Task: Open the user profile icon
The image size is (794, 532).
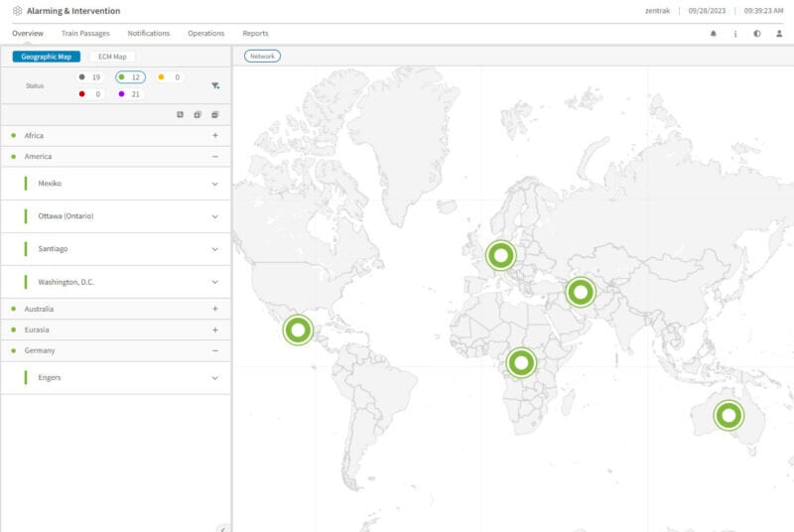Action: 779,34
